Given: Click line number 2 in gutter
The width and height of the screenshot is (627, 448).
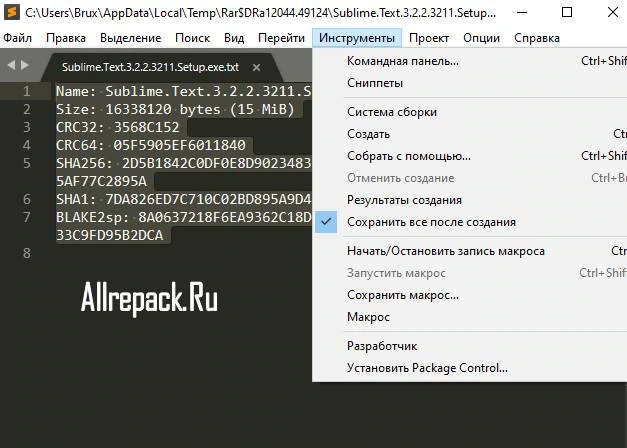Looking at the screenshot, I should pos(26,109).
